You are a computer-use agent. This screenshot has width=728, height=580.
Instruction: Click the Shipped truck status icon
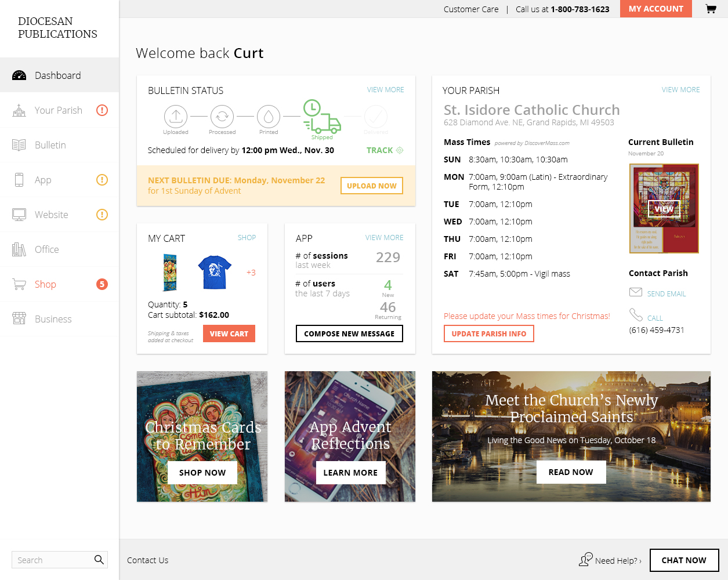point(322,117)
